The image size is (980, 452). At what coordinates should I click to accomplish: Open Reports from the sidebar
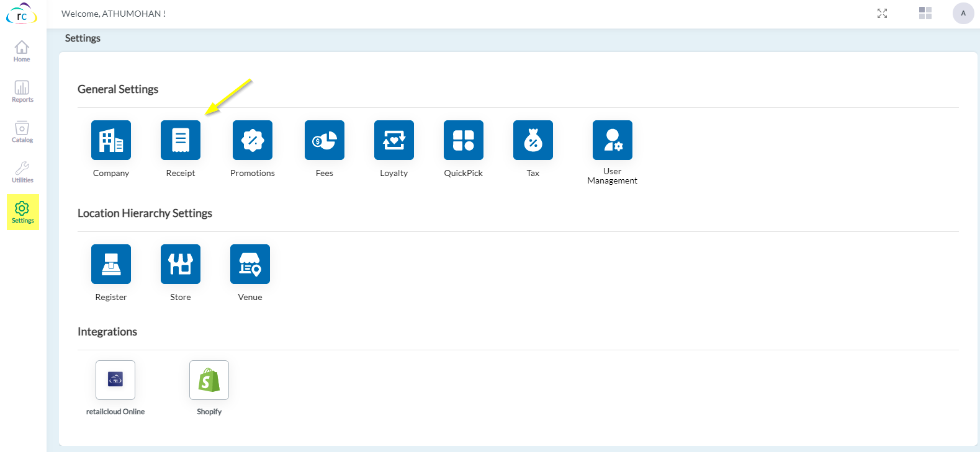22,92
